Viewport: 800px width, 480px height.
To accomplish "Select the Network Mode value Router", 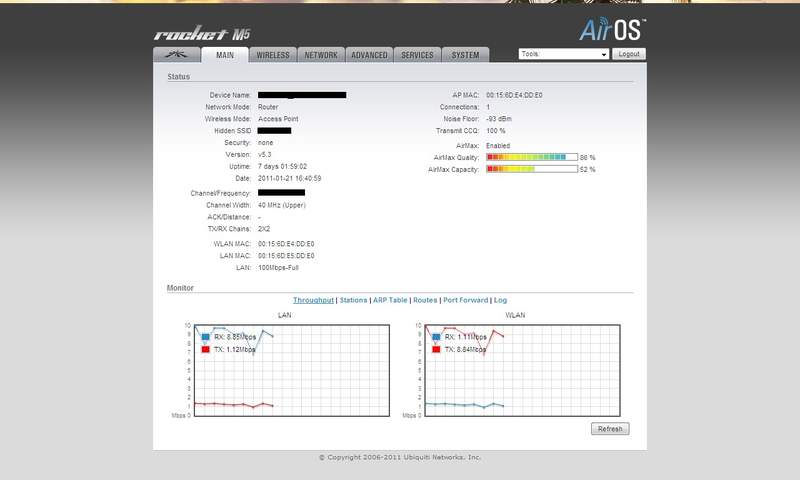I will 268,107.
